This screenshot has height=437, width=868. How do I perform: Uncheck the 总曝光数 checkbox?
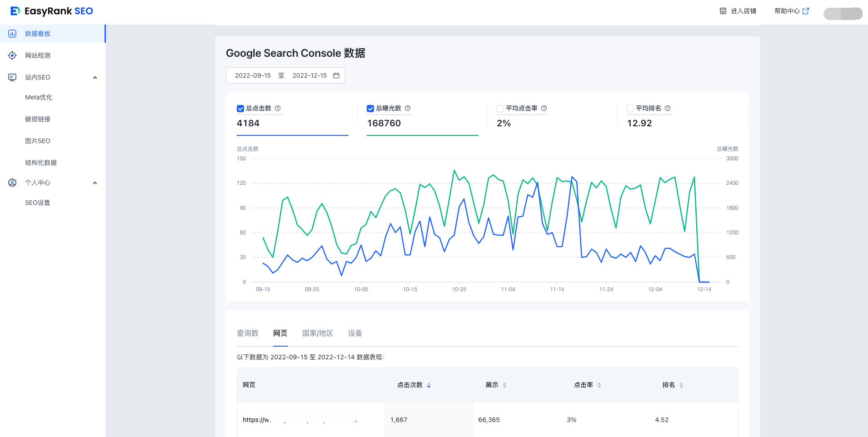click(370, 109)
